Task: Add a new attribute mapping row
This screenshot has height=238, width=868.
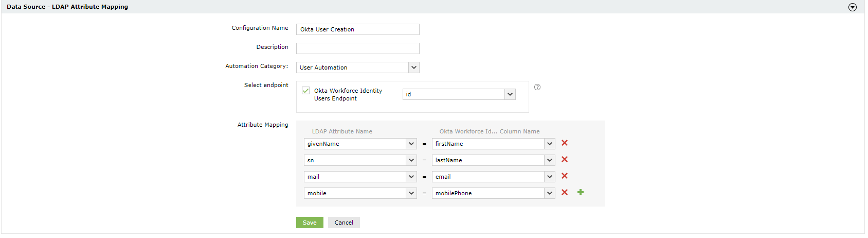Action: pos(581,193)
